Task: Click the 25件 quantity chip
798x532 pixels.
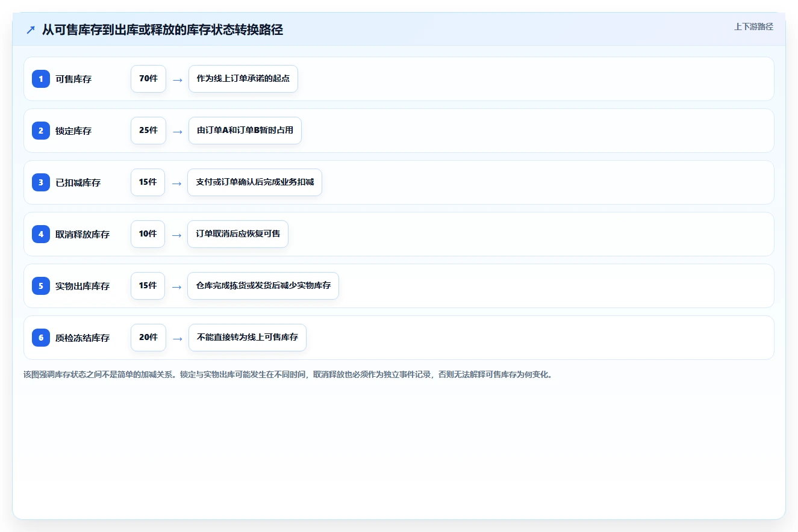Action: click(x=148, y=131)
